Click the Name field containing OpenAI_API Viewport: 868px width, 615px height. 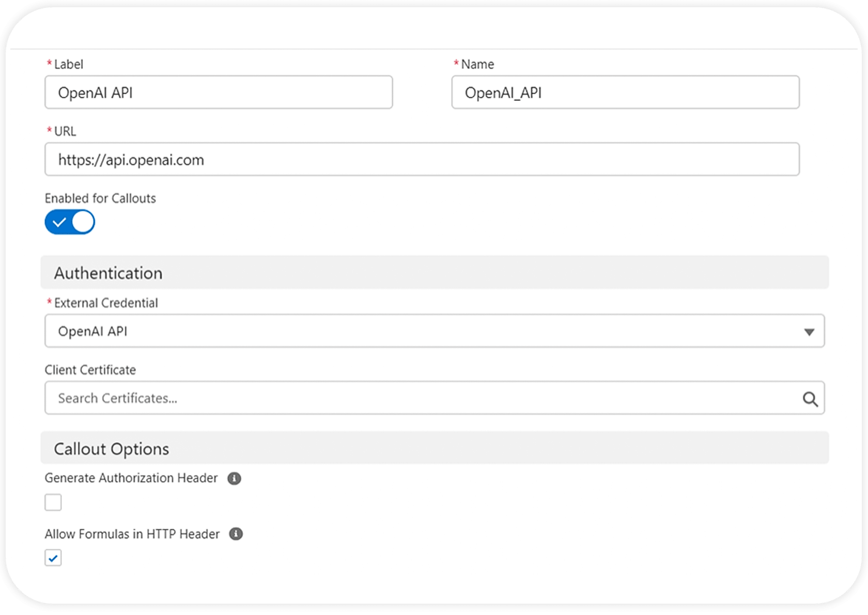[625, 92]
